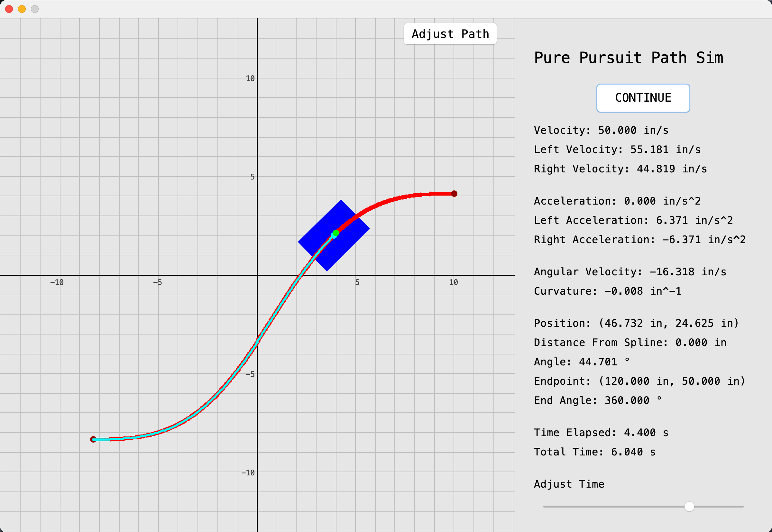Click the graph origin point
The height and width of the screenshot is (532, 772).
tap(257, 275)
